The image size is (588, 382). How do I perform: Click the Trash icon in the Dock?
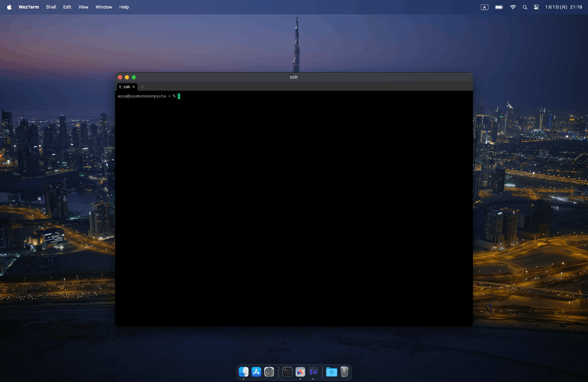(344, 372)
